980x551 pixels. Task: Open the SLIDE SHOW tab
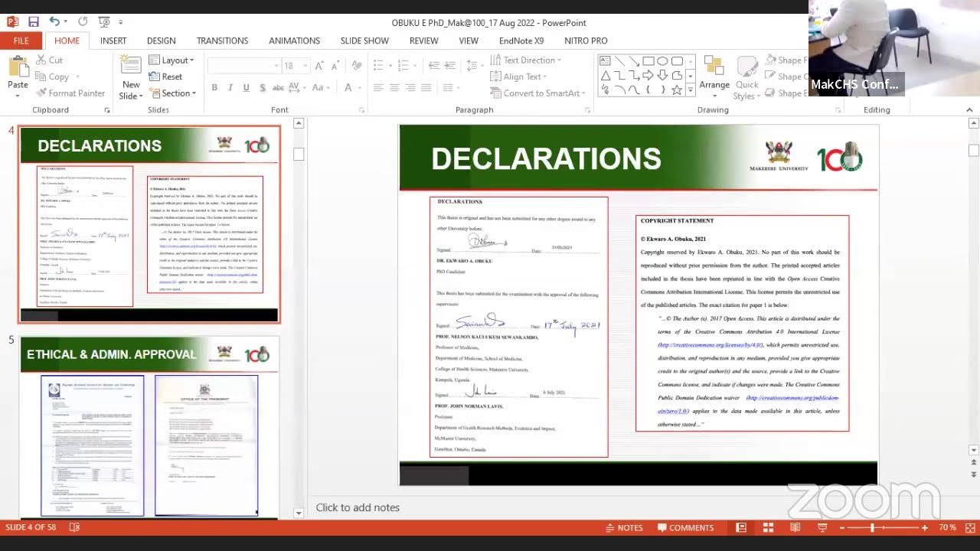pos(364,41)
